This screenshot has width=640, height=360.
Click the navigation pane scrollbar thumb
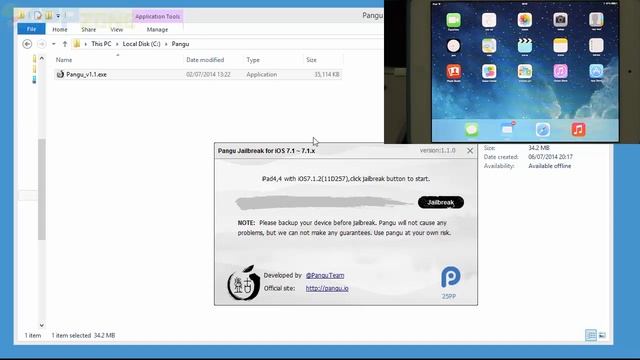[x=42, y=189]
